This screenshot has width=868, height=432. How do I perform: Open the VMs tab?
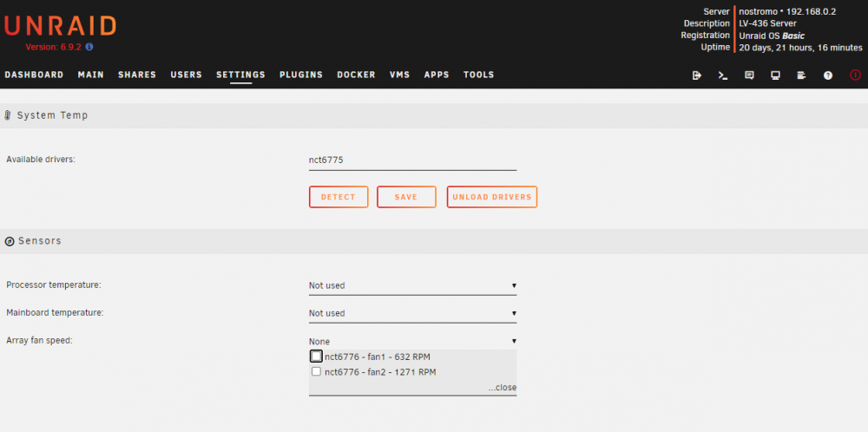click(399, 75)
